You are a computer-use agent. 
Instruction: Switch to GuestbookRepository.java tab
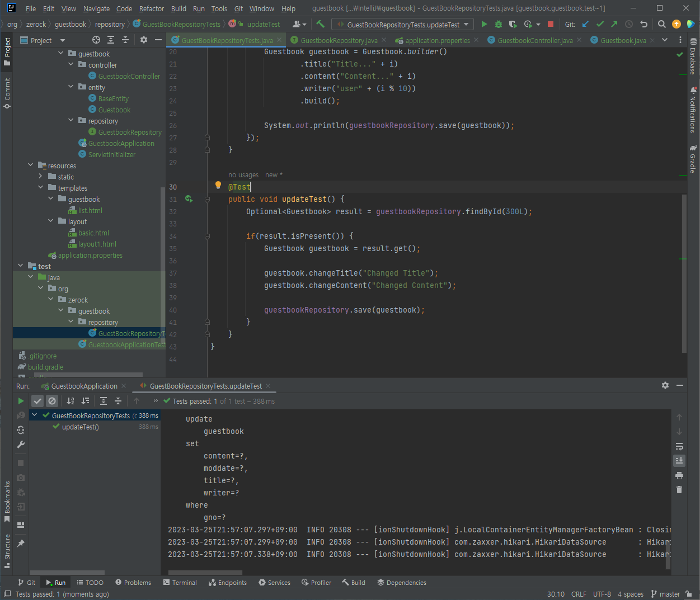[339, 40]
